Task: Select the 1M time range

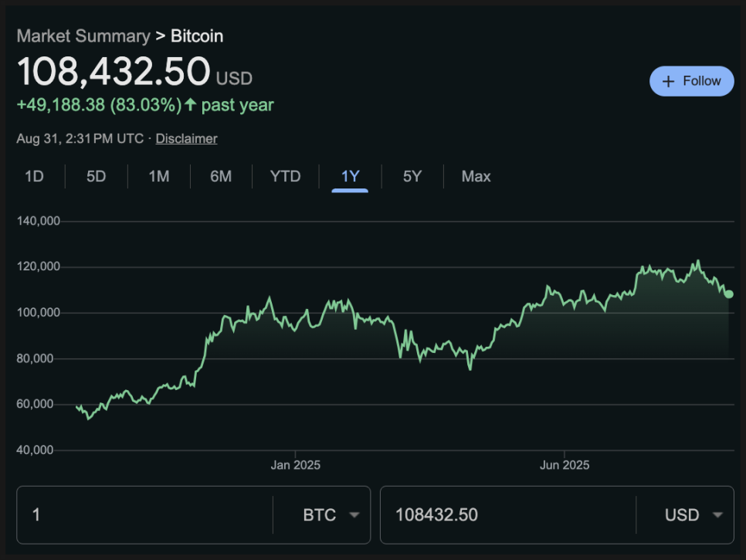Action: 159,177
